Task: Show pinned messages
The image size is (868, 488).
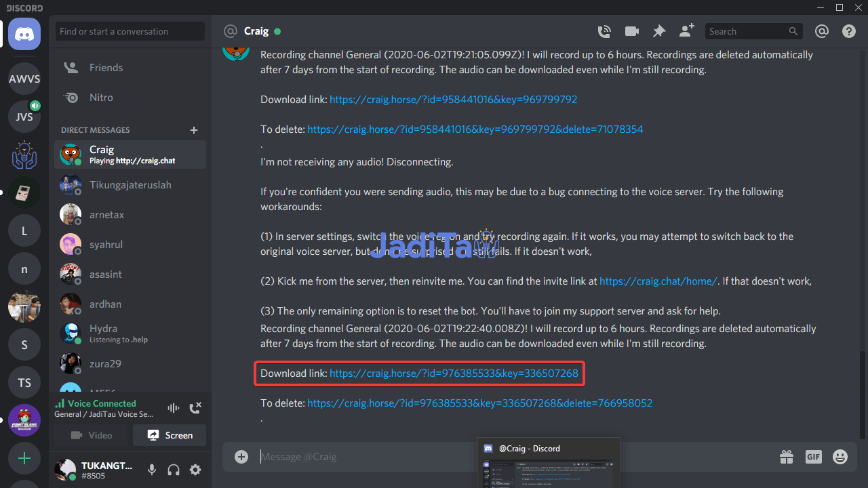Action: 659,31
